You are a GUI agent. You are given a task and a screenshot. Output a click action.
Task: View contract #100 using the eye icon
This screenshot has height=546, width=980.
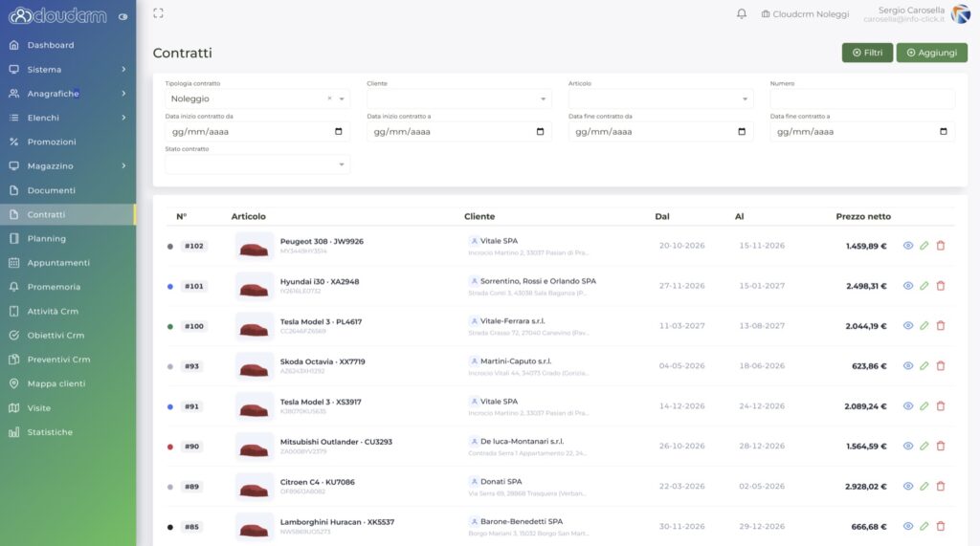pos(908,325)
